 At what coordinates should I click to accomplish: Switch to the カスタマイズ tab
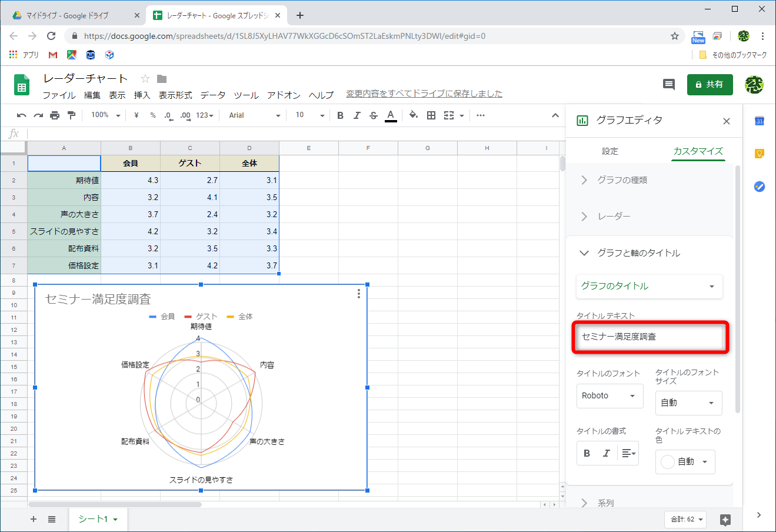coord(698,151)
